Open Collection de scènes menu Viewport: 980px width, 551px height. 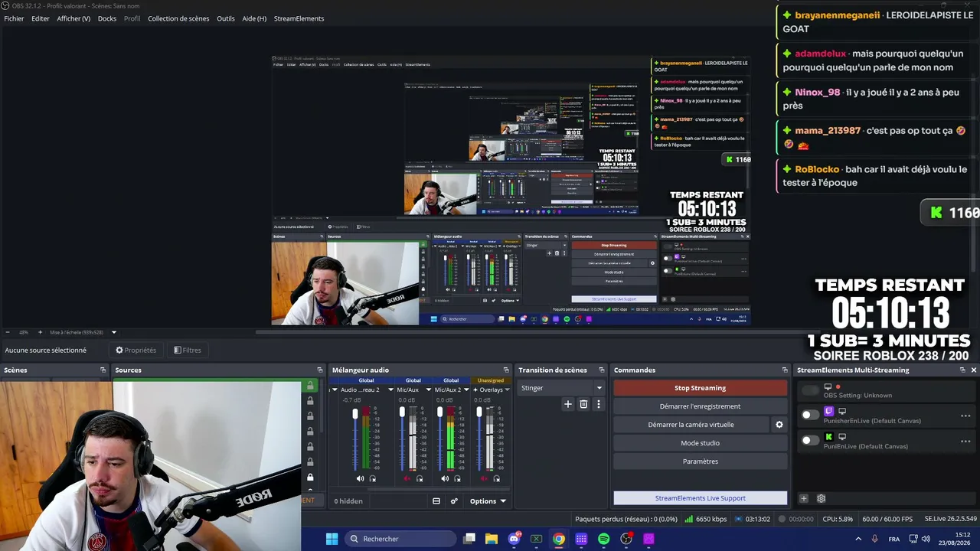178,18
